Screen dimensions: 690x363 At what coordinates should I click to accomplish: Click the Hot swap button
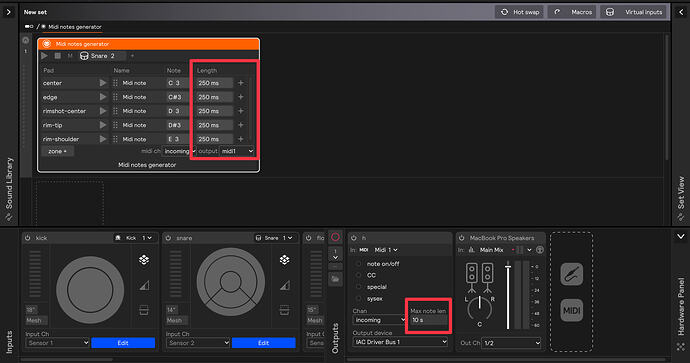click(x=519, y=12)
